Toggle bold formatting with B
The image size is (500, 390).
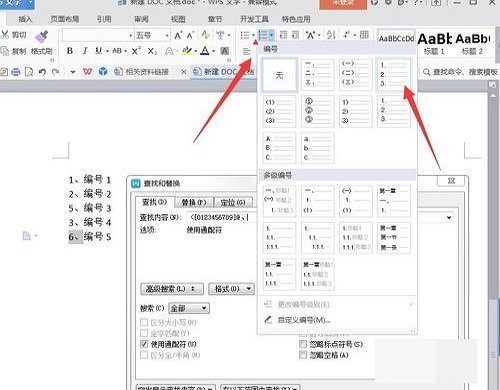click(70, 51)
